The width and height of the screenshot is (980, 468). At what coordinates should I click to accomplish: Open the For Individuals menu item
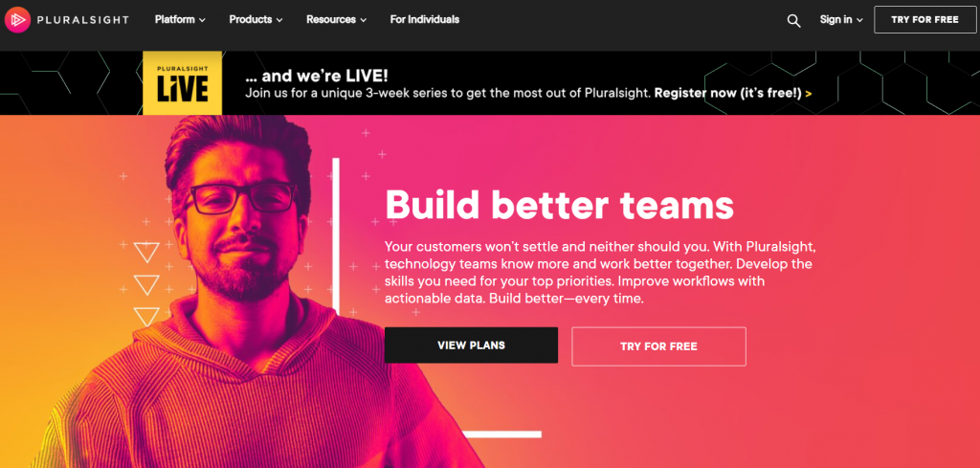tap(424, 19)
